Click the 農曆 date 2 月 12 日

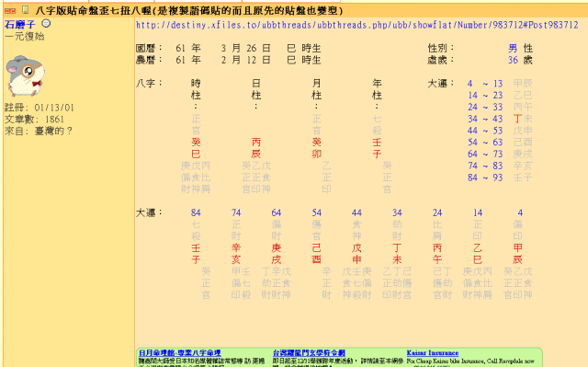click(245, 60)
